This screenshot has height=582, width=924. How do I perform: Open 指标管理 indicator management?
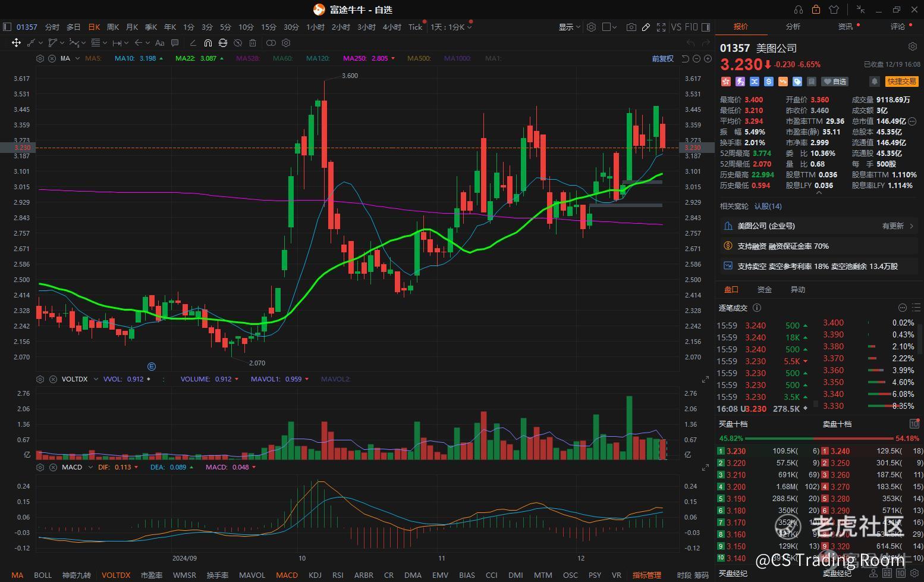click(647, 575)
